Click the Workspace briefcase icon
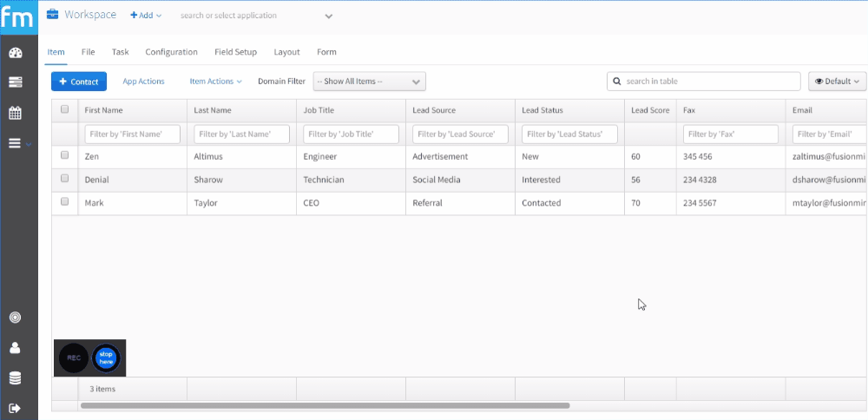This screenshot has height=420, width=868. (x=53, y=15)
